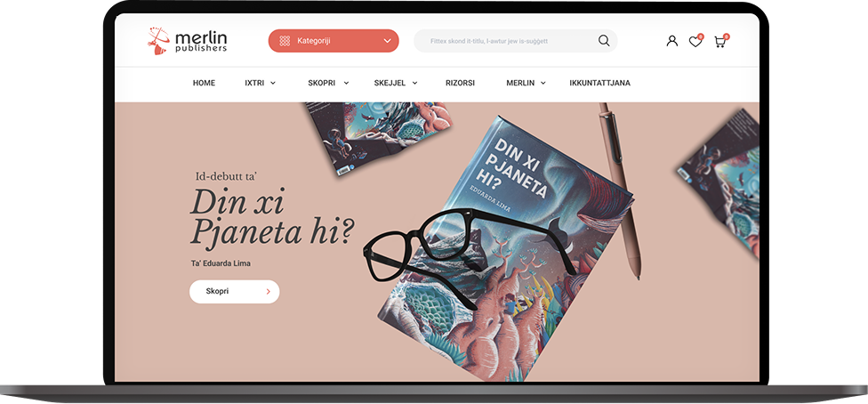The height and width of the screenshot is (404, 868).
Task: Expand the SKEJJEL menu chevron
Action: (x=414, y=83)
